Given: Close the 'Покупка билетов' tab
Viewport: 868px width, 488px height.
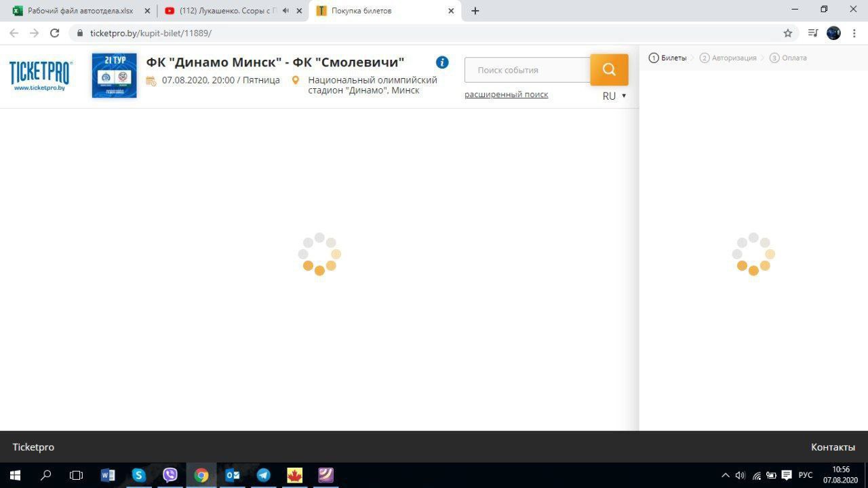Looking at the screenshot, I should pyautogui.click(x=451, y=11).
